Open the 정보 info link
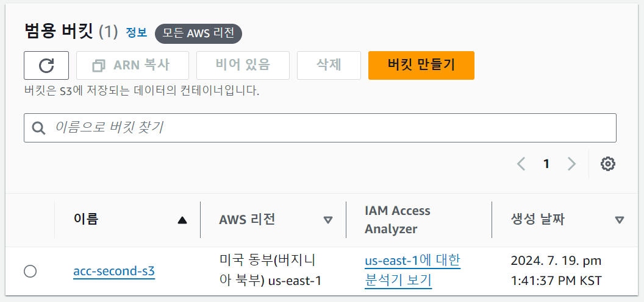 click(x=137, y=32)
